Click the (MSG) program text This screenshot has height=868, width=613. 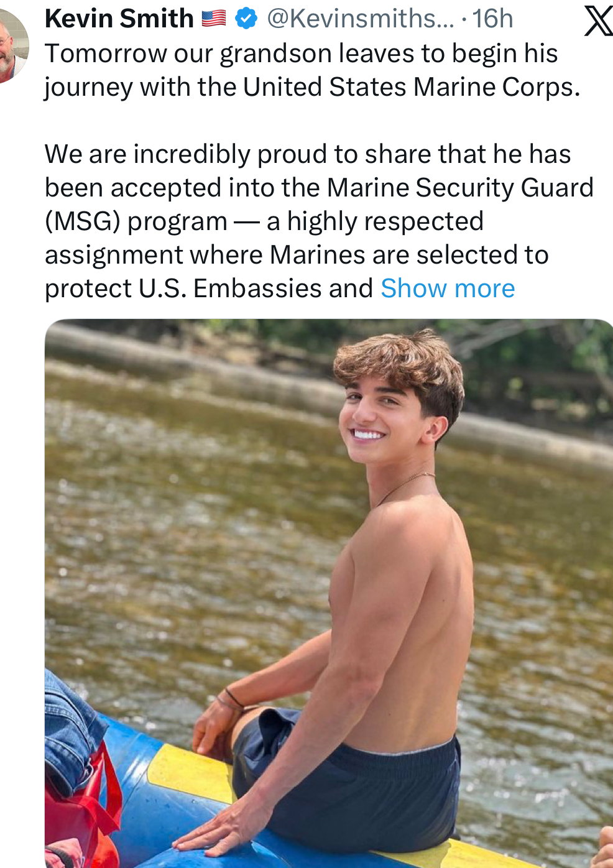point(136,221)
